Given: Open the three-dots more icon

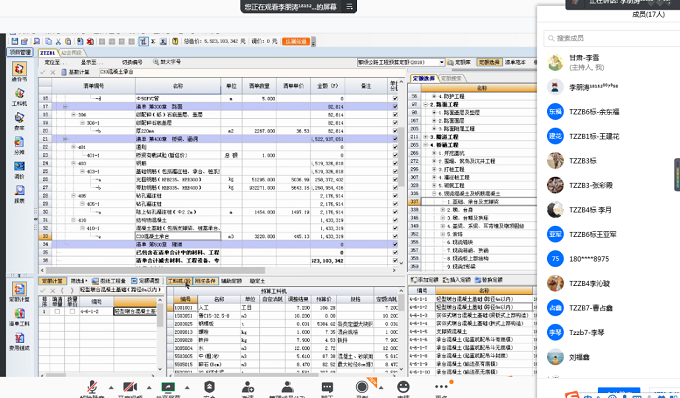Looking at the screenshot, I should pos(441,387).
